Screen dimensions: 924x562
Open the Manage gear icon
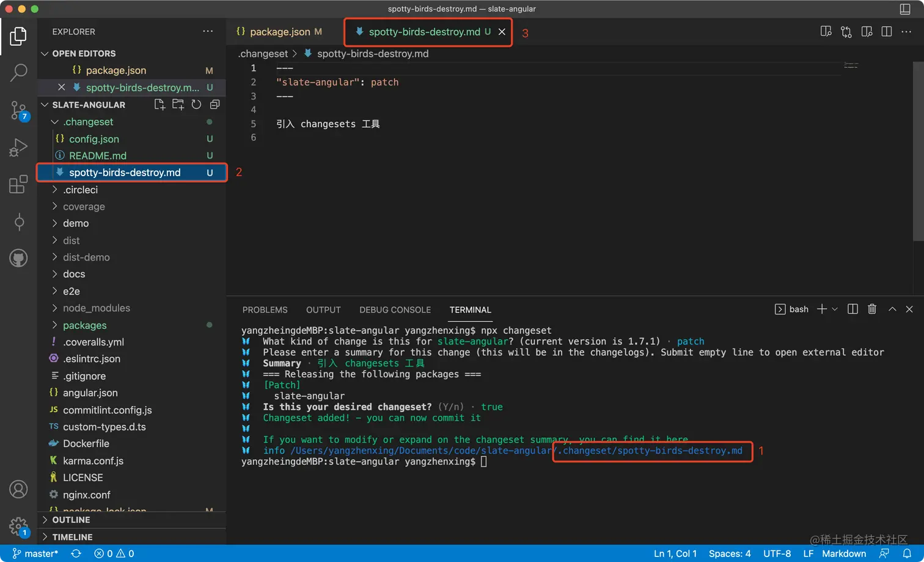[x=18, y=527]
